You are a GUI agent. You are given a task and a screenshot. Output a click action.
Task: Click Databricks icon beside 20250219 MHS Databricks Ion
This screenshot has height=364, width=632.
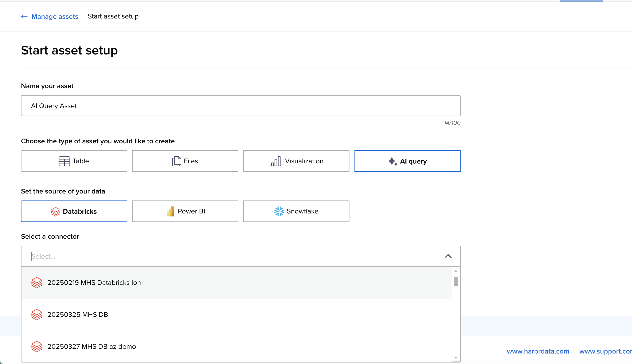pos(37,283)
